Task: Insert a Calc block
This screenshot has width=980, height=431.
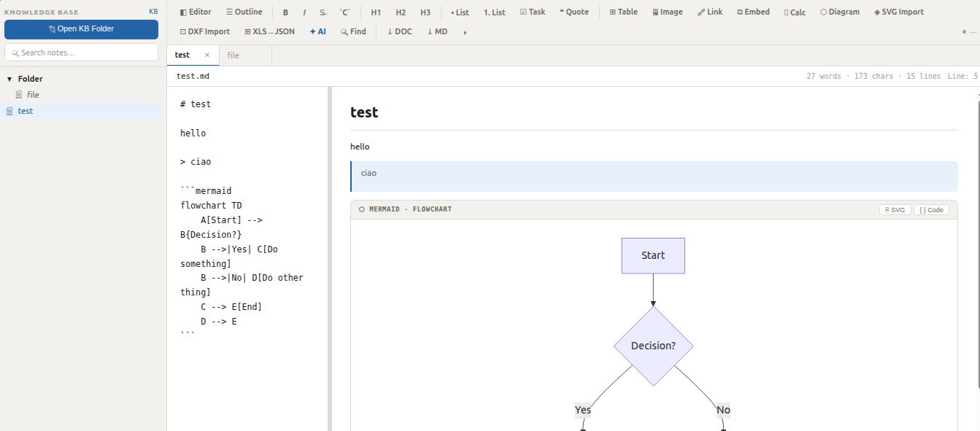Action: pos(795,12)
